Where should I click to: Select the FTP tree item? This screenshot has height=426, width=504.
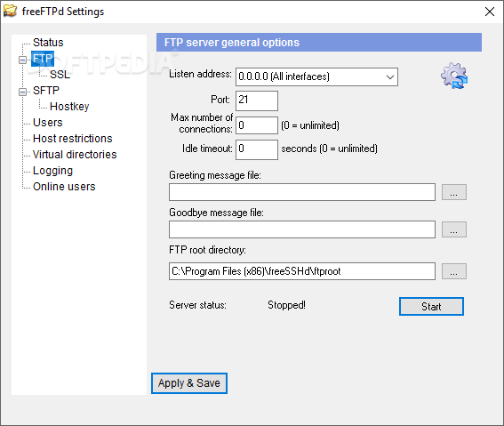(43, 59)
